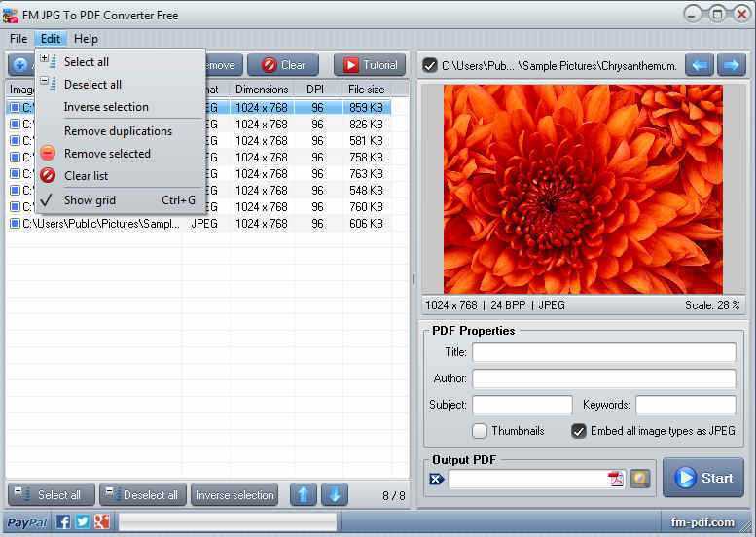This screenshot has height=537, width=756.
Task: Click the minus icon beside Deselect all entry
Action: pos(48,83)
